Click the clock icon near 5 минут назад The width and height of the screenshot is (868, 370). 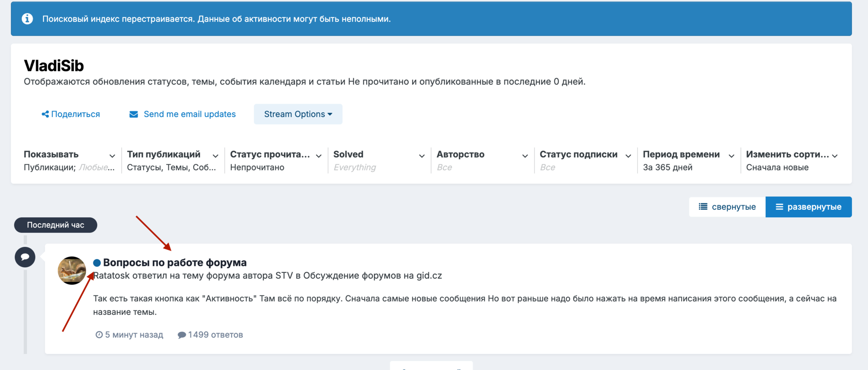pyautogui.click(x=99, y=335)
